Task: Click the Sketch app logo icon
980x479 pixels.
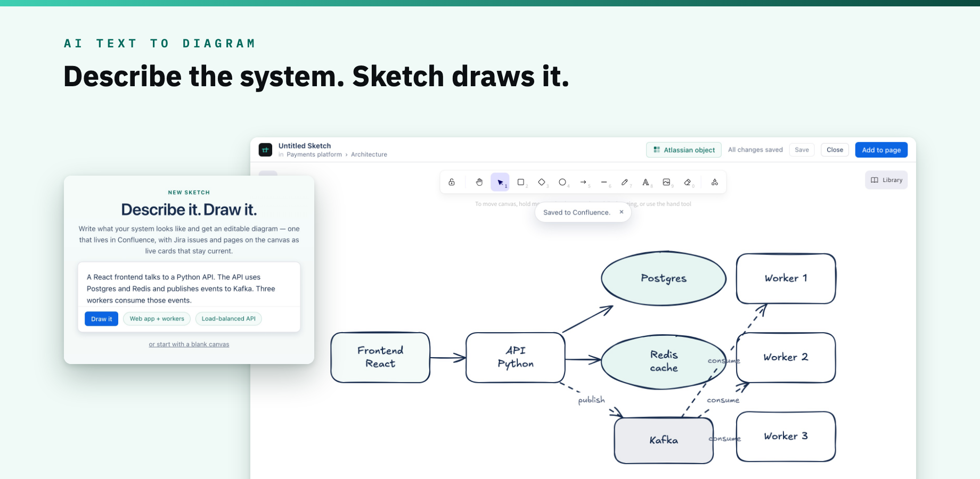Action: coord(265,150)
